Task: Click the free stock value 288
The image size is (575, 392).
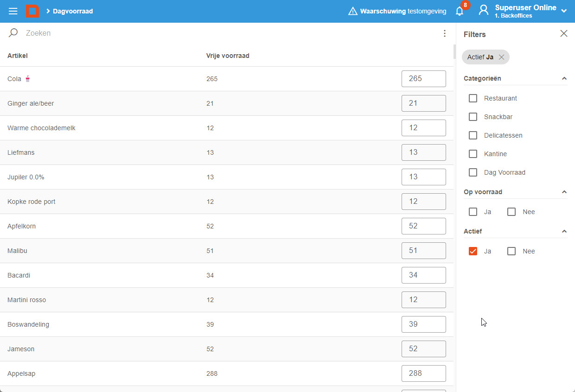Action: coord(212,373)
